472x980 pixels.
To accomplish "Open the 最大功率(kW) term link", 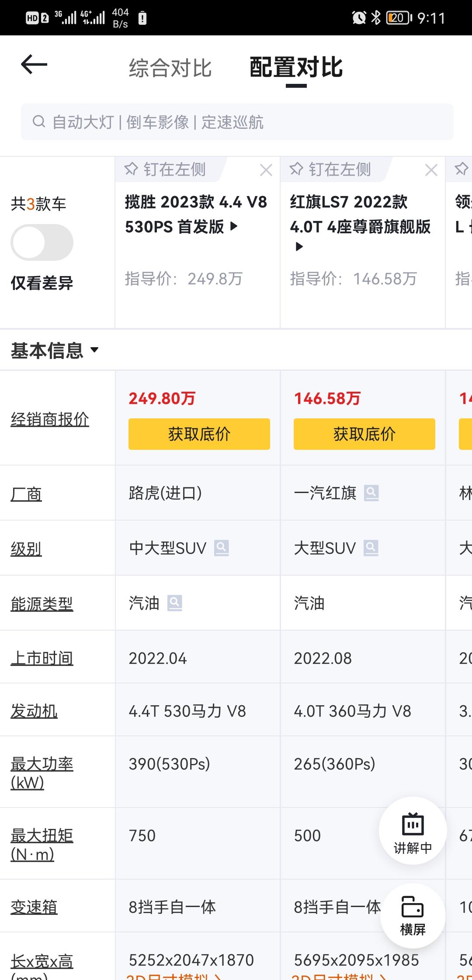I will (x=42, y=773).
